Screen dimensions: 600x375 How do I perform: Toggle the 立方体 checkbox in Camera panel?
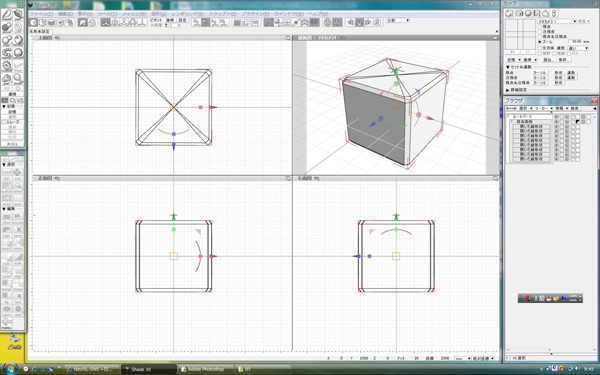(x=540, y=48)
